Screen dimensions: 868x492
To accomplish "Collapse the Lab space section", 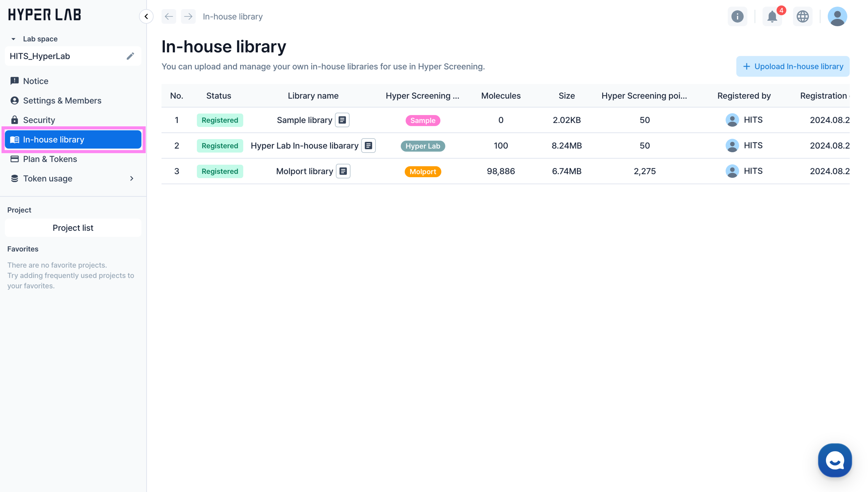I will tap(13, 39).
